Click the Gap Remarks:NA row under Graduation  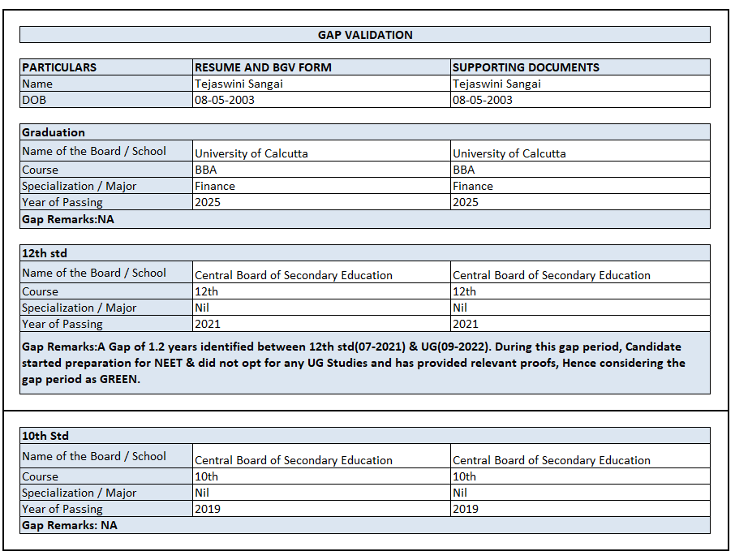[x=365, y=219]
